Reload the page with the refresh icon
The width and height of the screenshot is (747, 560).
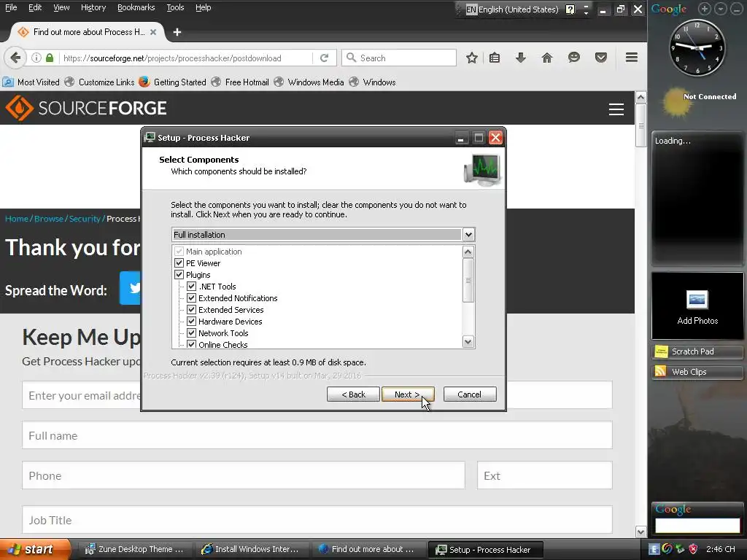[x=324, y=58]
